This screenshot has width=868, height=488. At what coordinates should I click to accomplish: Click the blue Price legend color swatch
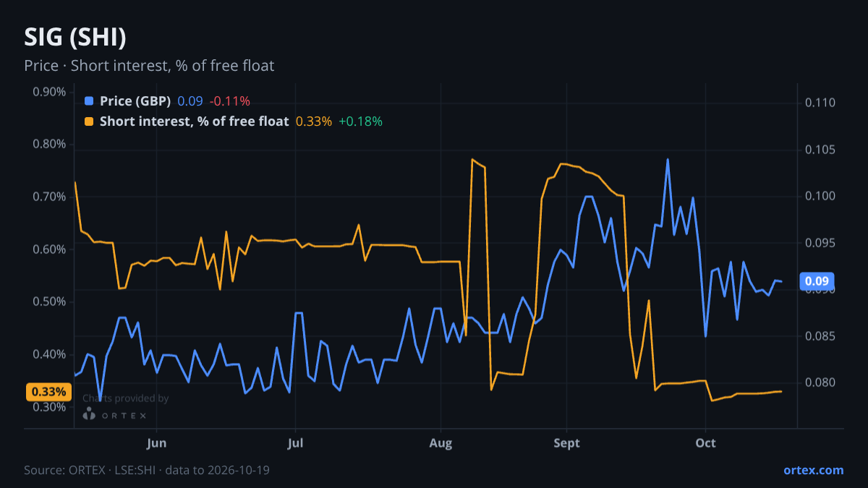click(x=89, y=101)
